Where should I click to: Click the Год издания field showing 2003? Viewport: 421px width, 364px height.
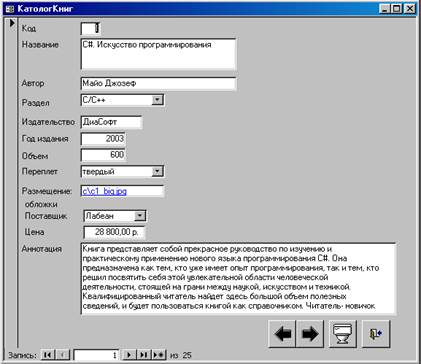point(103,138)
